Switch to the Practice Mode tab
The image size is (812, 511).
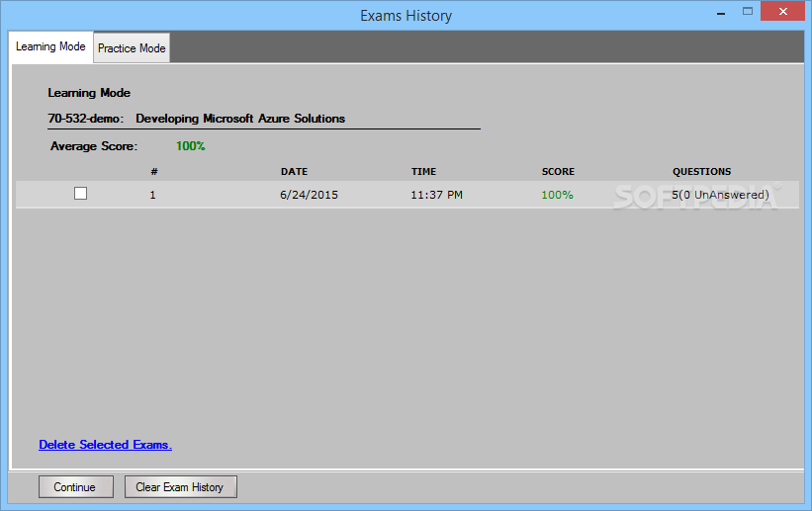(132, 48)
